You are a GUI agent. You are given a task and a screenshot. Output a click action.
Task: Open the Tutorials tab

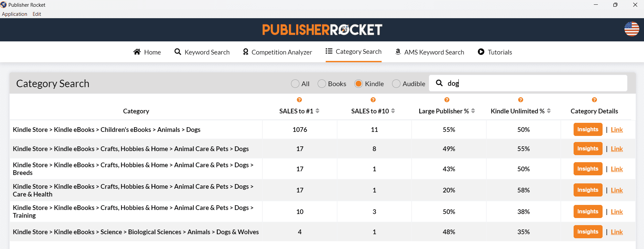coord(495,52)
